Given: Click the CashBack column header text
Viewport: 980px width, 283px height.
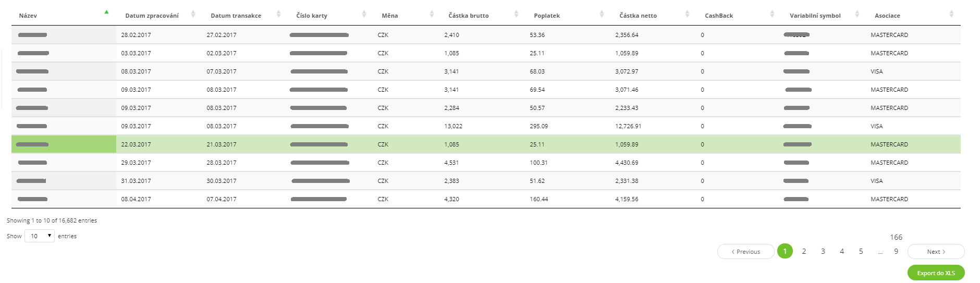Looking at the screenshot, I should 718,16.
